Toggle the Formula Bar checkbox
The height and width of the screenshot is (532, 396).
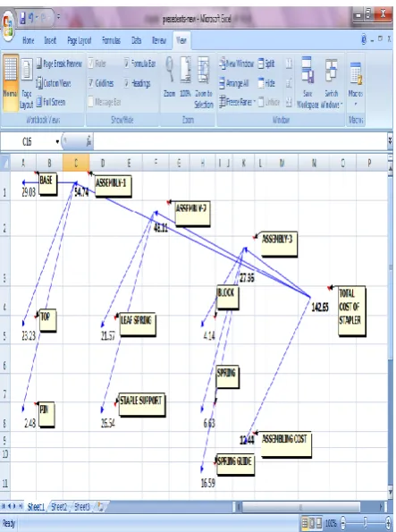[127, 63]
